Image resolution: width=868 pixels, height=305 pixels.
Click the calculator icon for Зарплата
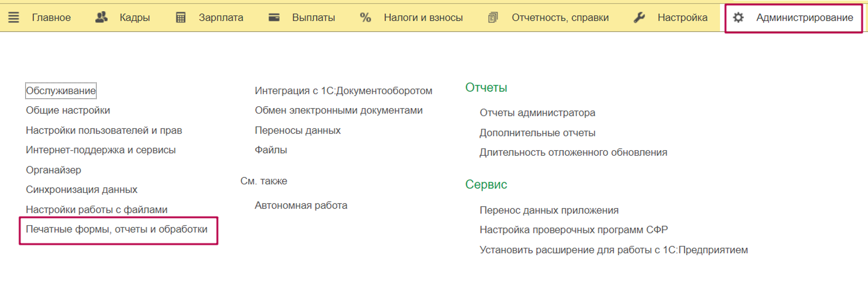coord(181,17)
